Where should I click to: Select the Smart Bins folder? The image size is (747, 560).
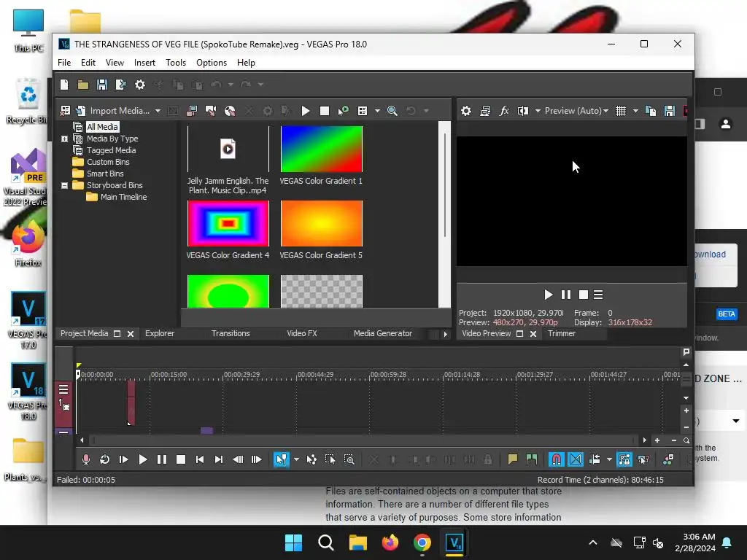(x=105, y=174)
